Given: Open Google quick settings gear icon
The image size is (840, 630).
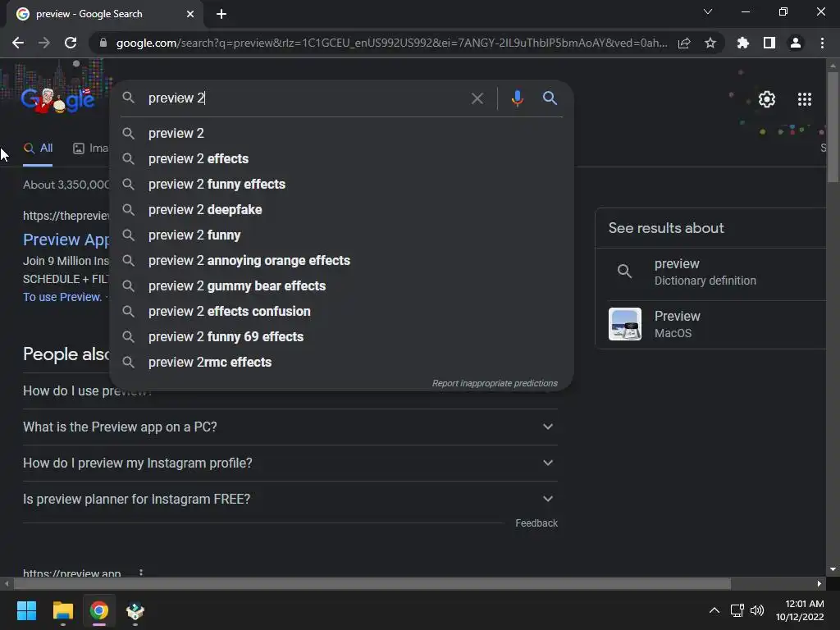Looking at the screenshot, I should pyautogui.click(x=767, y=99).
